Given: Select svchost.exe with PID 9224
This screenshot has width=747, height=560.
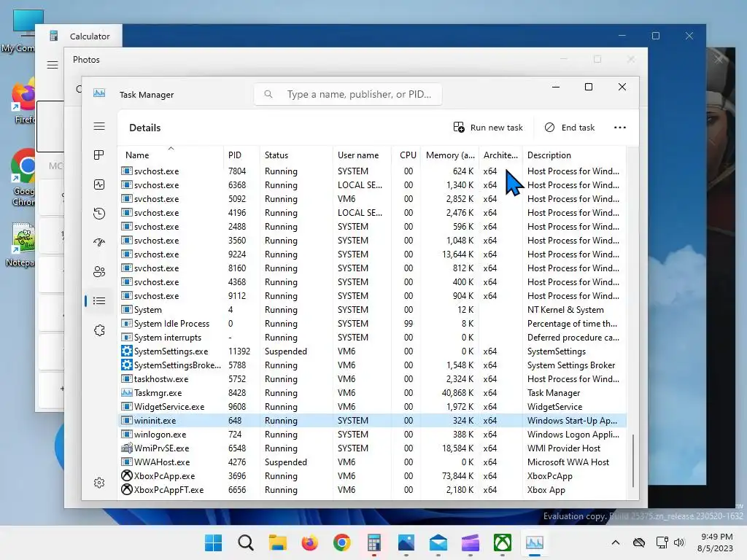Looking at the screenshot, I should pyautogui.click(x=372, y=254).
